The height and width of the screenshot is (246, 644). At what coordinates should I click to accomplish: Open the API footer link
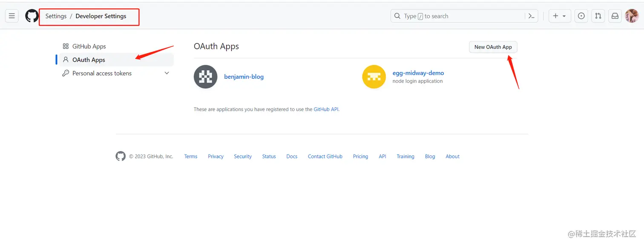[382, 157]
